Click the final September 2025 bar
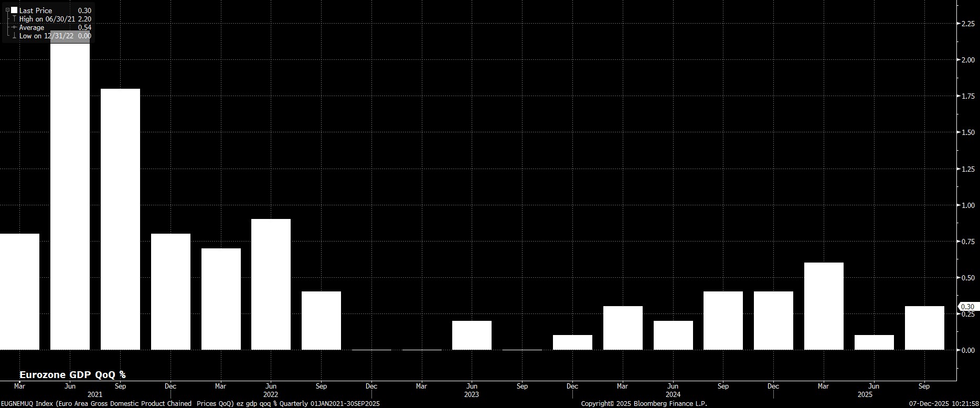The image size is (980, 408). 924,328
